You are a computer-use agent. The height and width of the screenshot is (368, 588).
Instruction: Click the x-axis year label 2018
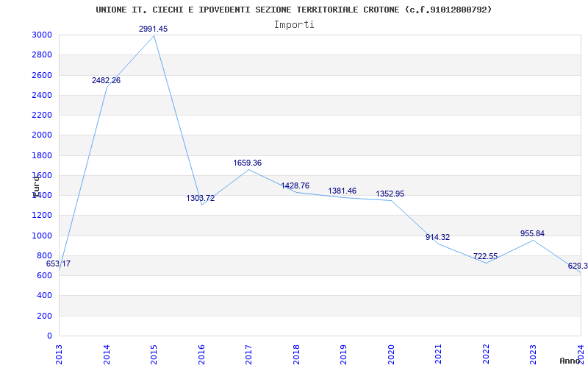pyautogui.click(x=296, y=354)
